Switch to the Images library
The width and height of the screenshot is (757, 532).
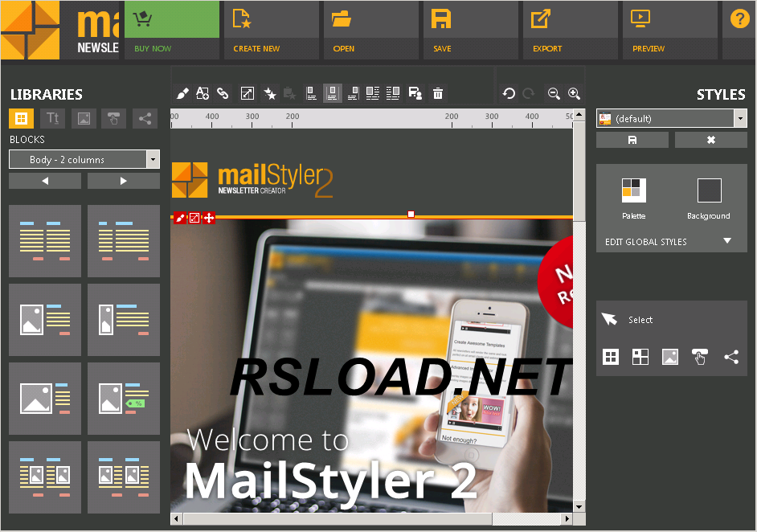pos(84,118)
